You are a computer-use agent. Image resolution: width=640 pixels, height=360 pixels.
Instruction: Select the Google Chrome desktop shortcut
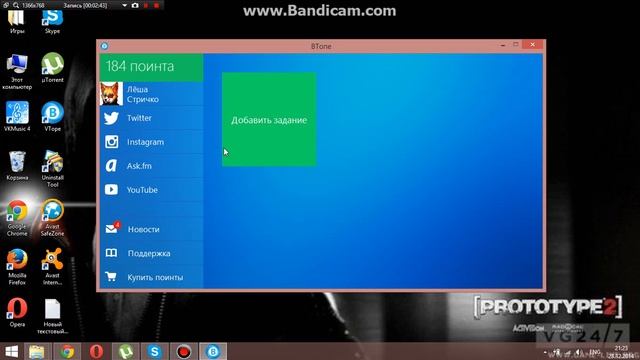(17, 218)
